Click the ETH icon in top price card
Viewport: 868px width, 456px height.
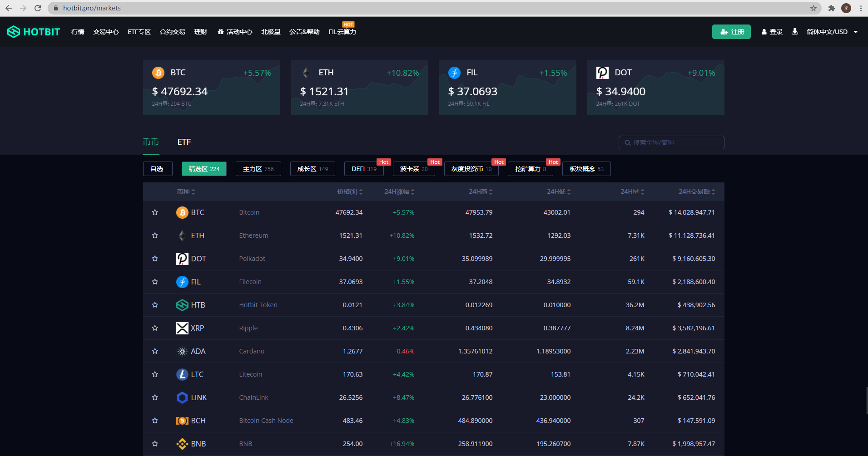[306, 73]
